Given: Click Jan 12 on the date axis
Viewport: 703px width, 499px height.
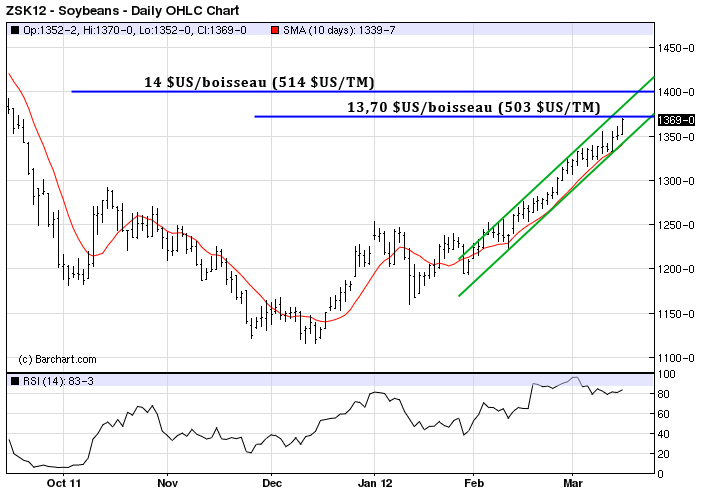Looking at the screenshot, I should (x=374, y=482).
